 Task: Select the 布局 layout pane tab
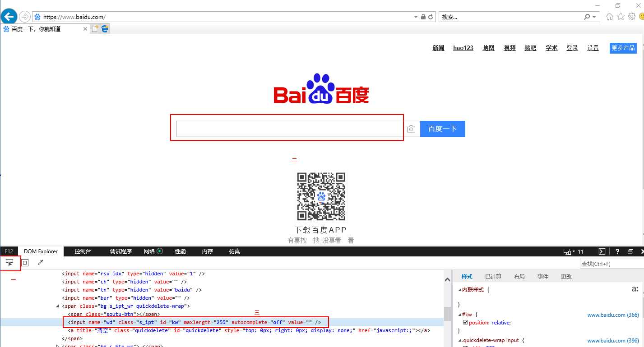coord(519,276)
